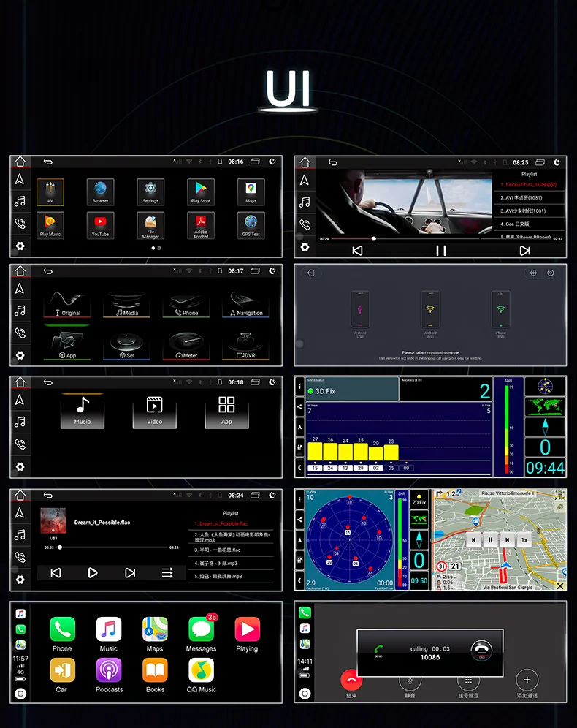Pause the video on the 08:25 screen
This screenshot has height=728, width=577.
[x=440, y=251]
